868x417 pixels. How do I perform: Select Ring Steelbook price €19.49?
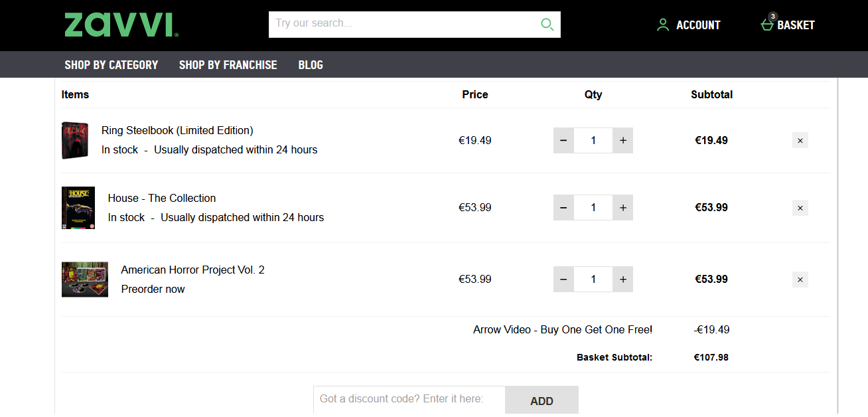pos(475,140)
